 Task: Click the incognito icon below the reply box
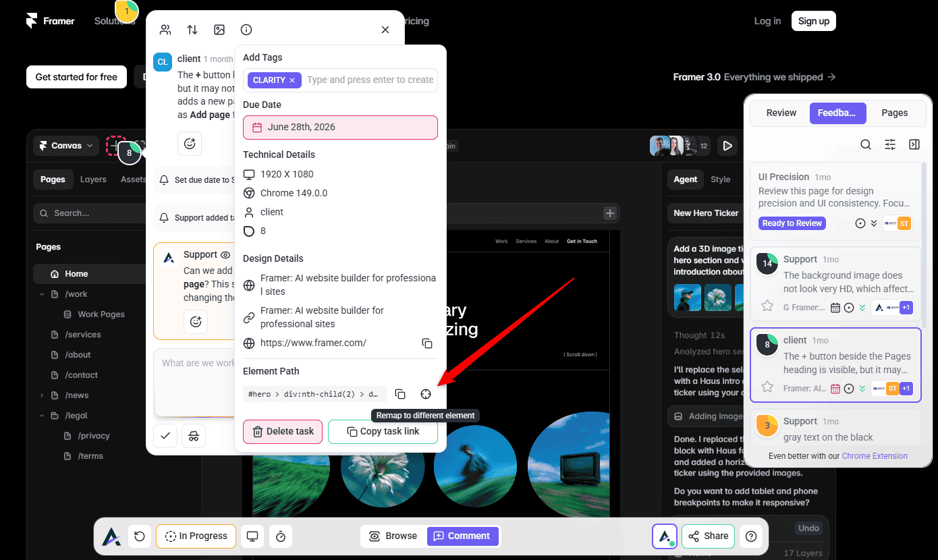tap(194, 436)
